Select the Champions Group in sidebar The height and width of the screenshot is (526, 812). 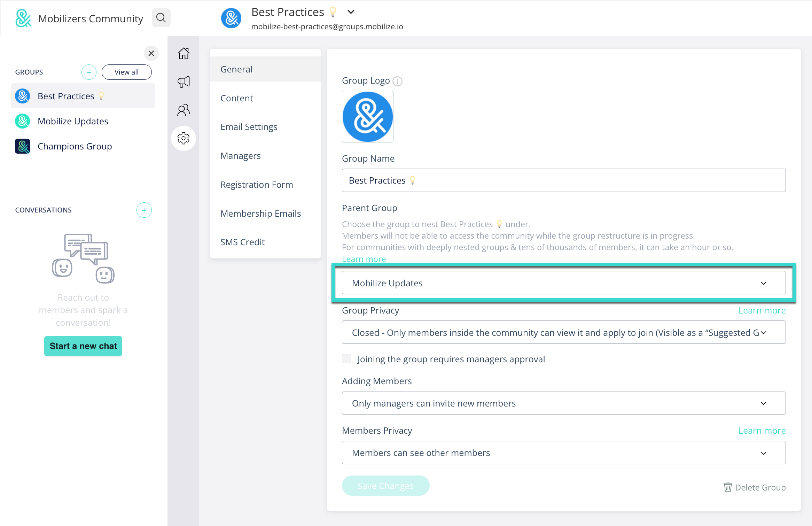[83, 146]
